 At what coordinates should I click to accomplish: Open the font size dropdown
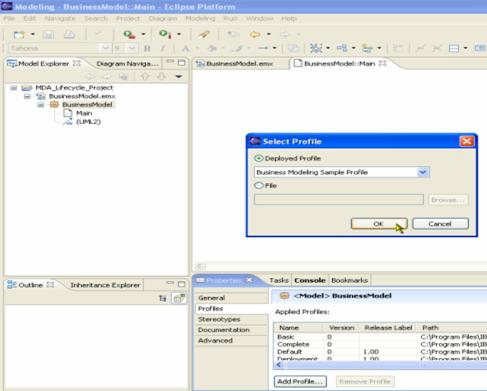click(x=132, y=49)
